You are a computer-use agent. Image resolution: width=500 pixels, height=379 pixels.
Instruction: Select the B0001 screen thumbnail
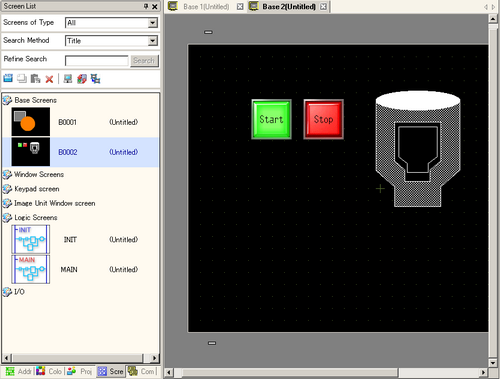point(31,122)
